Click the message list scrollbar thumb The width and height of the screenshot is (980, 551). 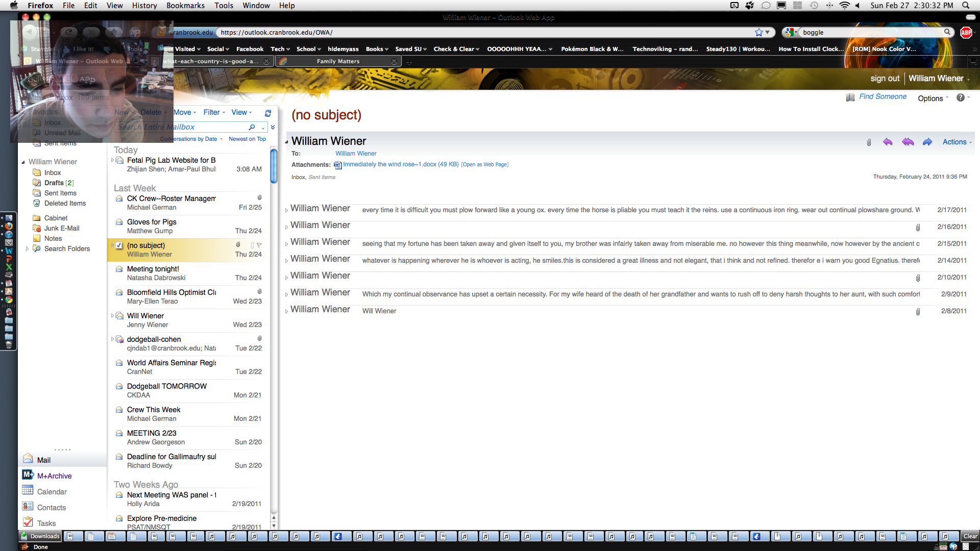coord(274,166)
